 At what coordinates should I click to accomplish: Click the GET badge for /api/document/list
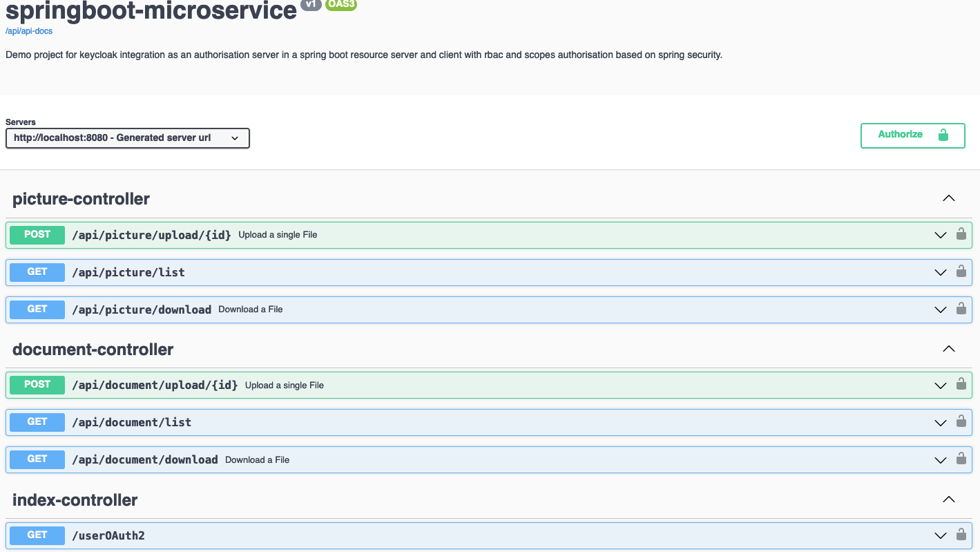pos(37,422)
